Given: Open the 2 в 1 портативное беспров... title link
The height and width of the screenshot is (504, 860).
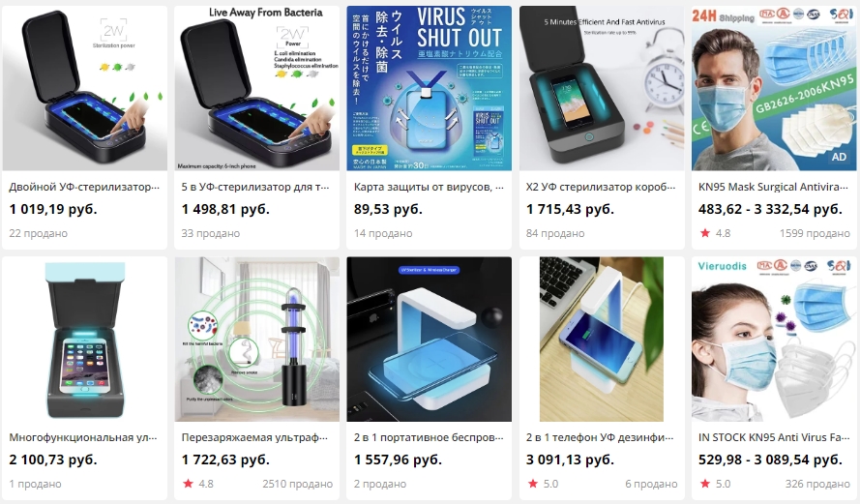Looking at the screenshot, I should pyautogui.click(x=429, y=437).
